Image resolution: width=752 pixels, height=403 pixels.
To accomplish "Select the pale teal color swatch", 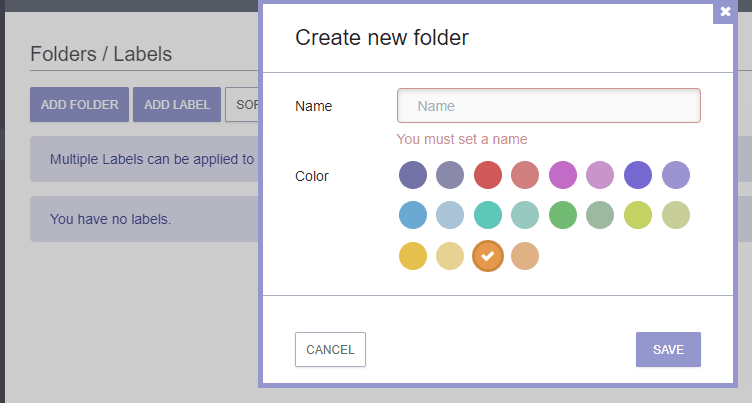I will pos(525,216).
